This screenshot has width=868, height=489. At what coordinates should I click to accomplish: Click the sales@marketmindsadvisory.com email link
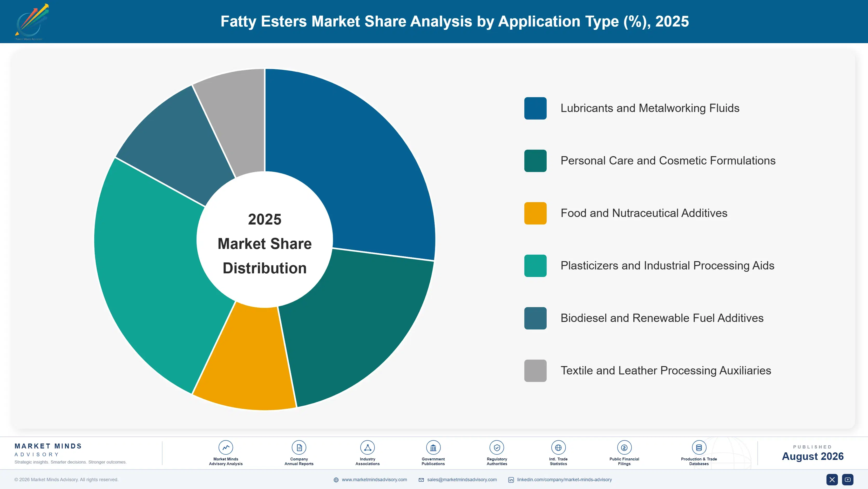(x=462, y=480)
